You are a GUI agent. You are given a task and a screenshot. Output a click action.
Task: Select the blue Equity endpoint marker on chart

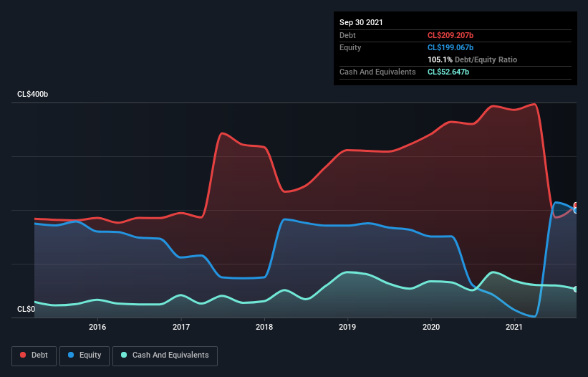pyautogui.click(x=577, y=211)
